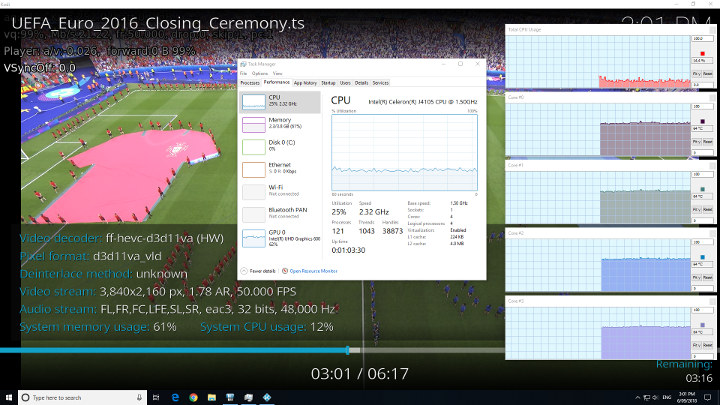This screenshot has width=720, height=405.
Task: Open the Processes tab in Task Manager
Action: pos(250,83)
